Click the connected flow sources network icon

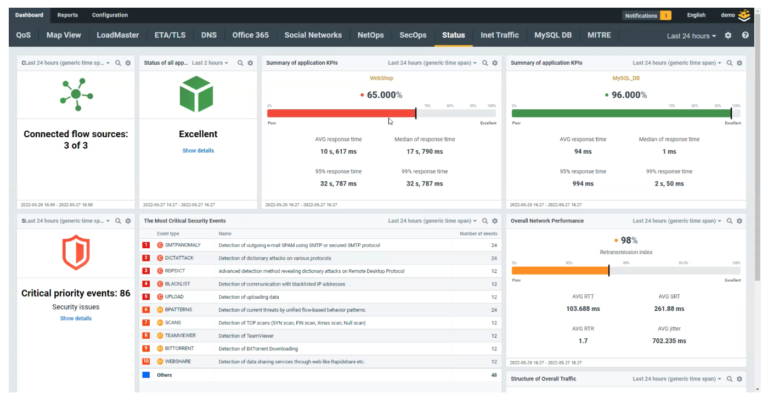click(x=75, y=97)
